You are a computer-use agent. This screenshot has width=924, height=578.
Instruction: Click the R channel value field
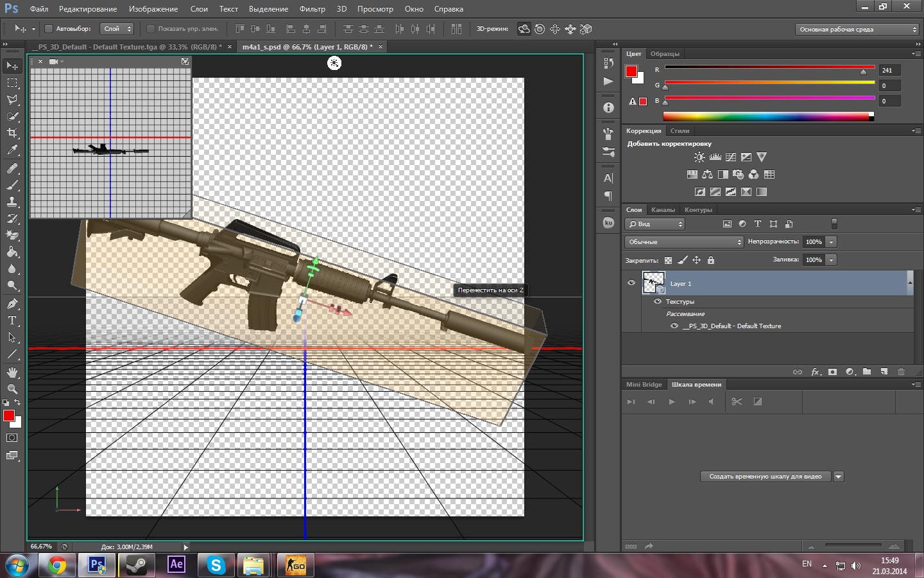pyautogui.click(x=890, y=70)
